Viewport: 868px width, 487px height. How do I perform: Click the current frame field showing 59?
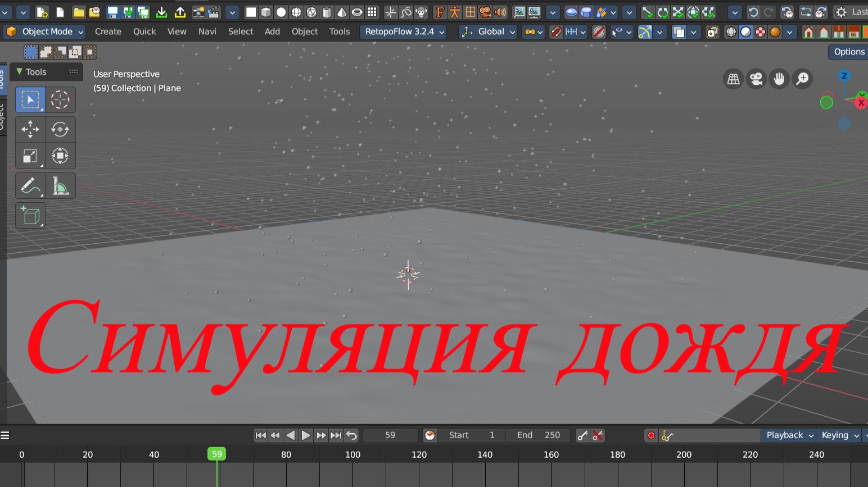(390, 435)
